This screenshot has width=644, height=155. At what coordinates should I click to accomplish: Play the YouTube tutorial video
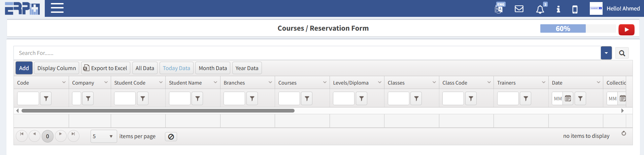tap(626, 30)
